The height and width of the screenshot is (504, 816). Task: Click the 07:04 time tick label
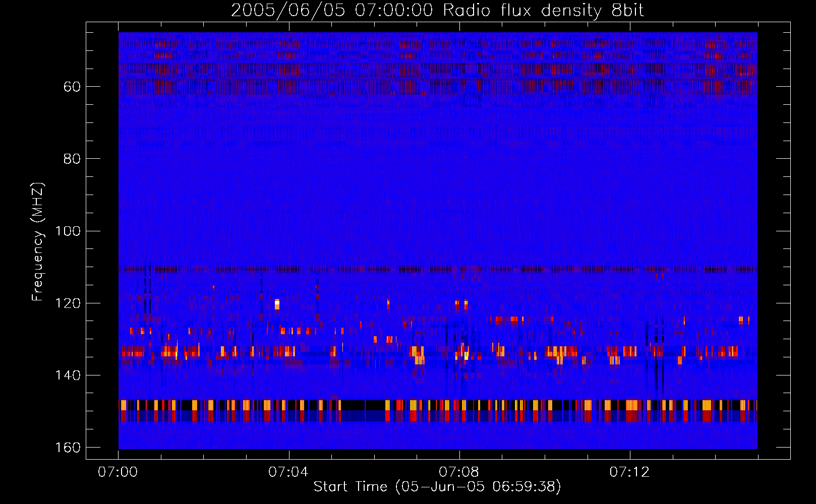[x=288, y=472]
